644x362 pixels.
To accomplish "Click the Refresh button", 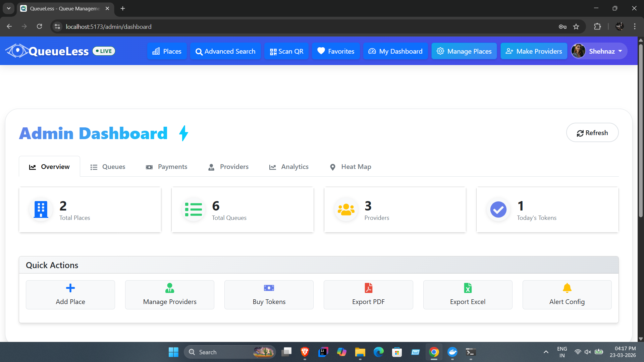I will click(x=592, y=133).
